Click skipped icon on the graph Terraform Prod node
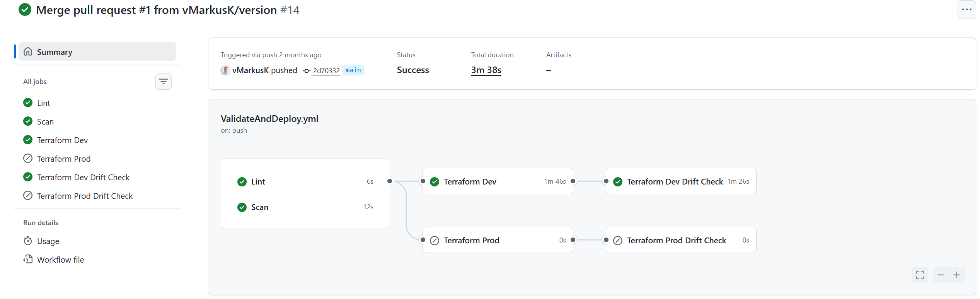 point(435,240)
